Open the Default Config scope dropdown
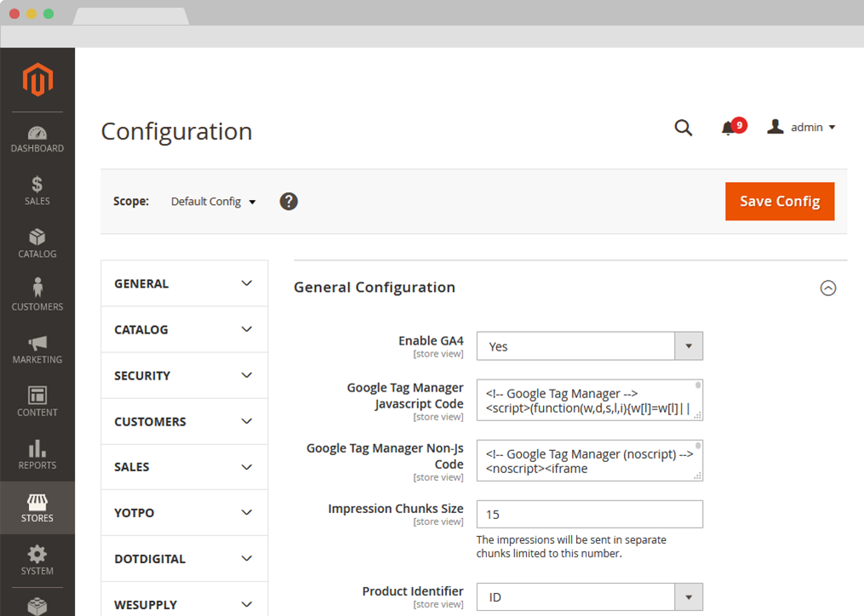The height and width of the screenshot is (616, 864). tap(213, 202)
